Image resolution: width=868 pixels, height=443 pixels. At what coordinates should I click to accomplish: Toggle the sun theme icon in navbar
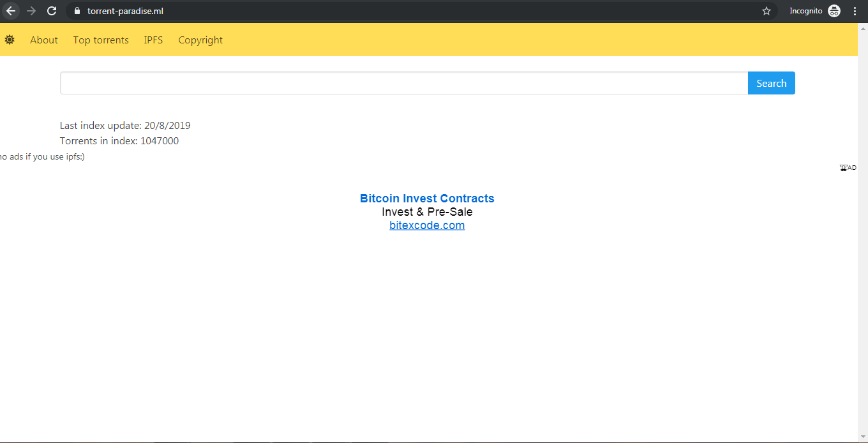10,40
